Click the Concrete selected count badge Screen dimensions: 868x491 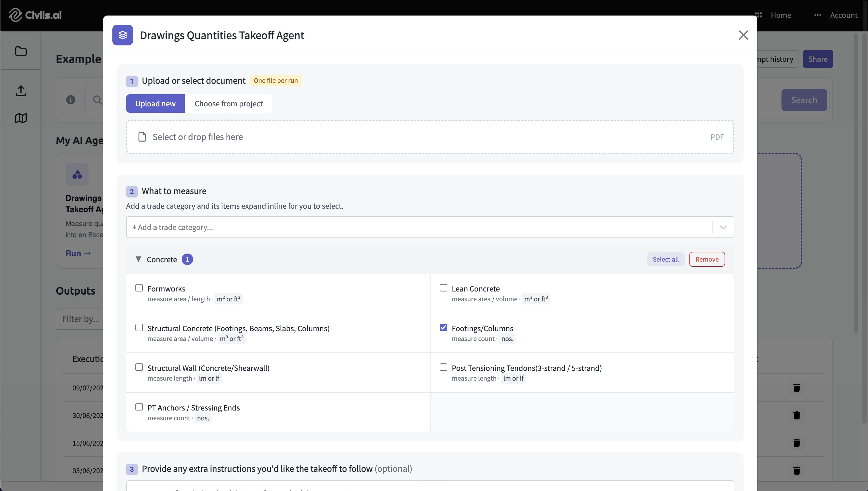point(187,259)
